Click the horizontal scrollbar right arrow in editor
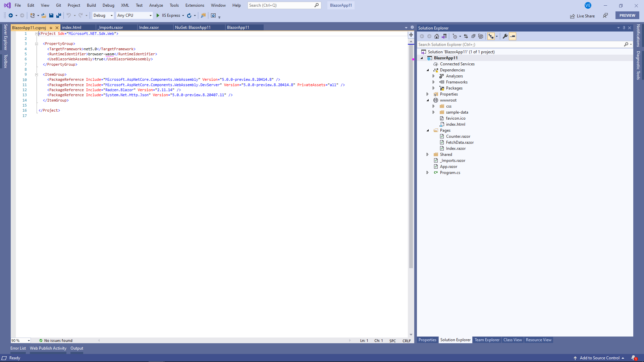 click(350, 341)
